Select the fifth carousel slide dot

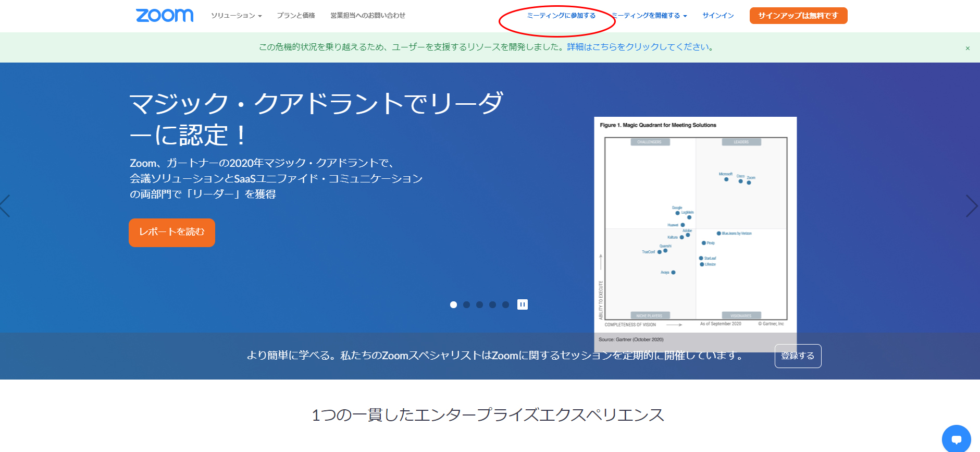505,304
